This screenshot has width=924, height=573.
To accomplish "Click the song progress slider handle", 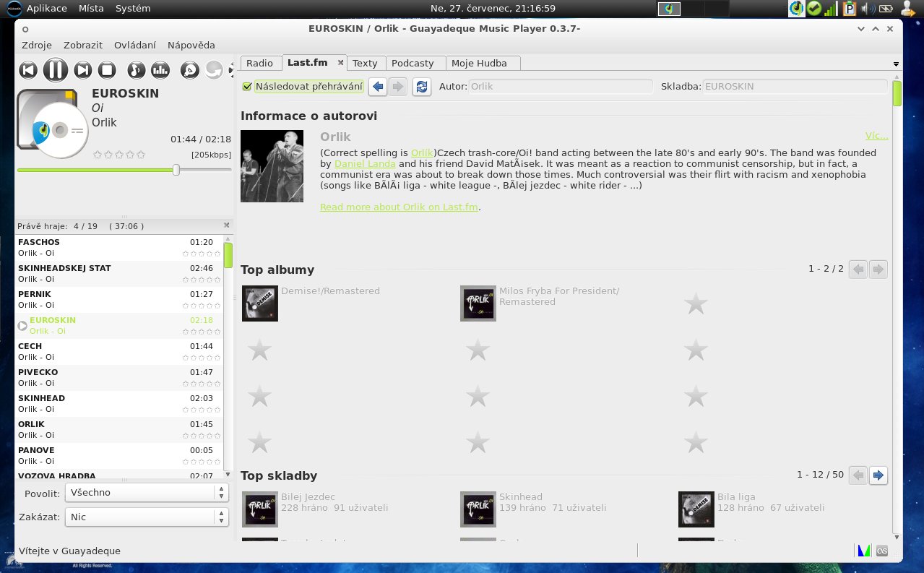I will coord(176,170).
